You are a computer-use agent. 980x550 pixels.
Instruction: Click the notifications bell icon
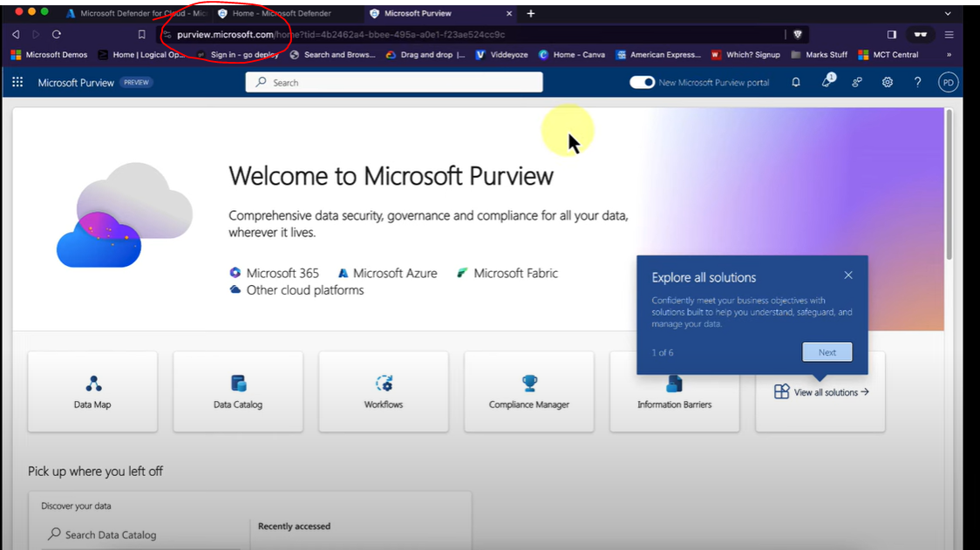[x=795, y=82]
